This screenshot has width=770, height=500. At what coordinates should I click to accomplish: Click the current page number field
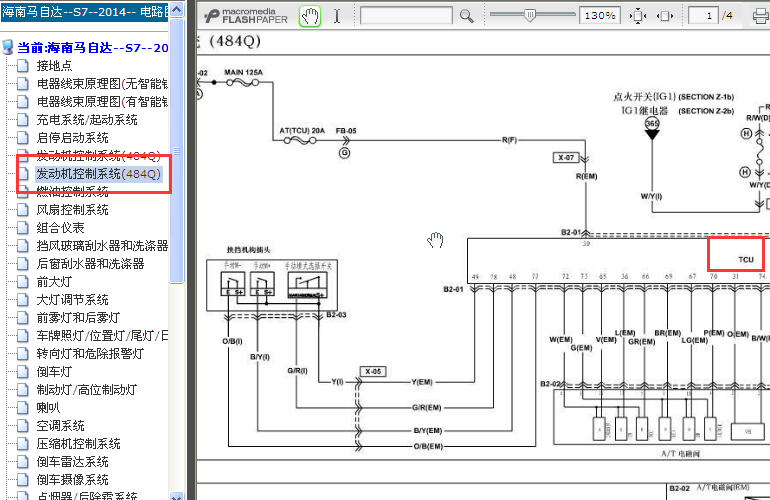pyautogui.click(x=703, y=16)
